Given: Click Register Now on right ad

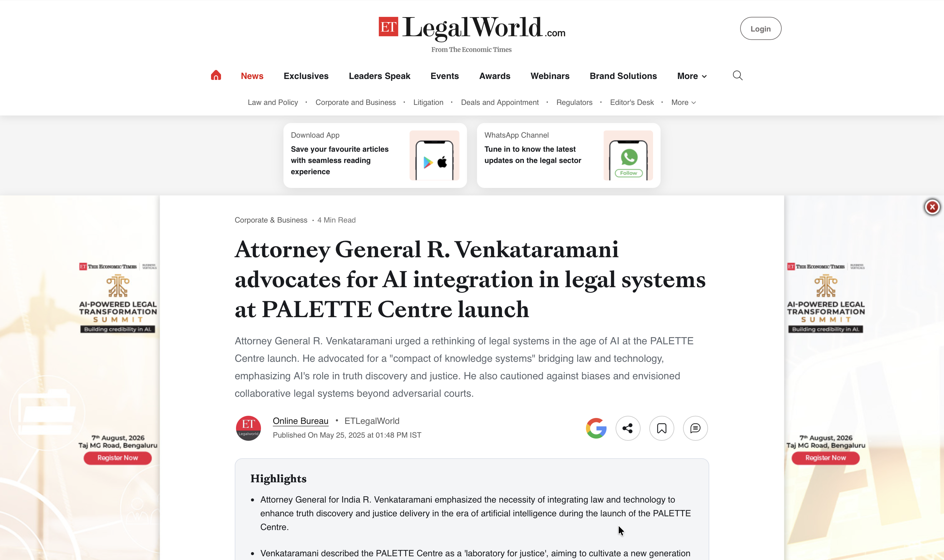Looking at the screenshot, I should pos(825,458).
